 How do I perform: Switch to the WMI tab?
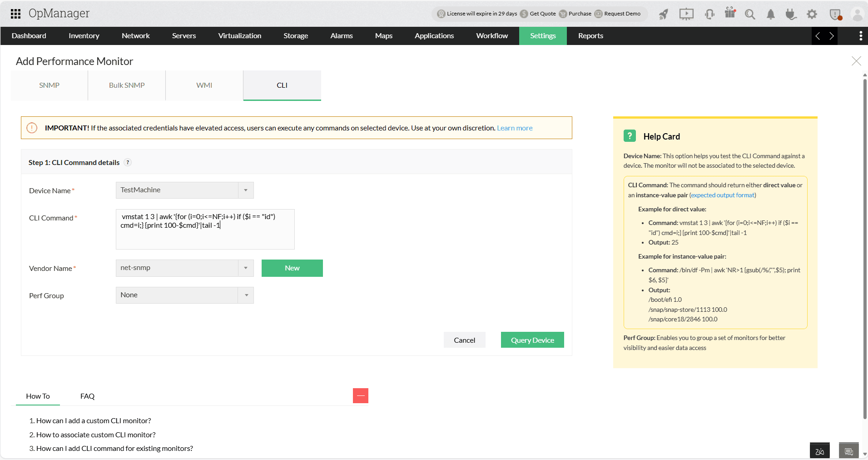pos(204,85)
